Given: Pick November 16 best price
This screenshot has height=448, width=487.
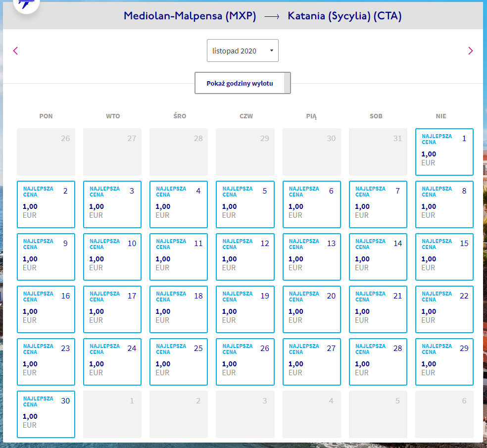Looking at the screenshot, I should [x=46, y=309].
